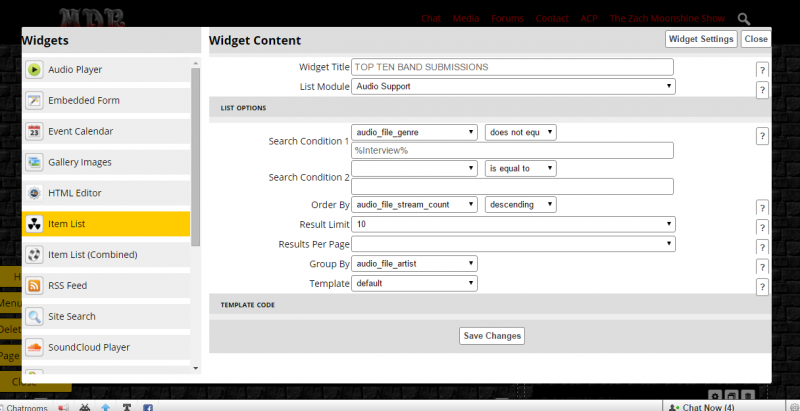Go to The Zach Moonshine Show link
This screenshot has width=800, height=411.
click(x=667, y=18)
